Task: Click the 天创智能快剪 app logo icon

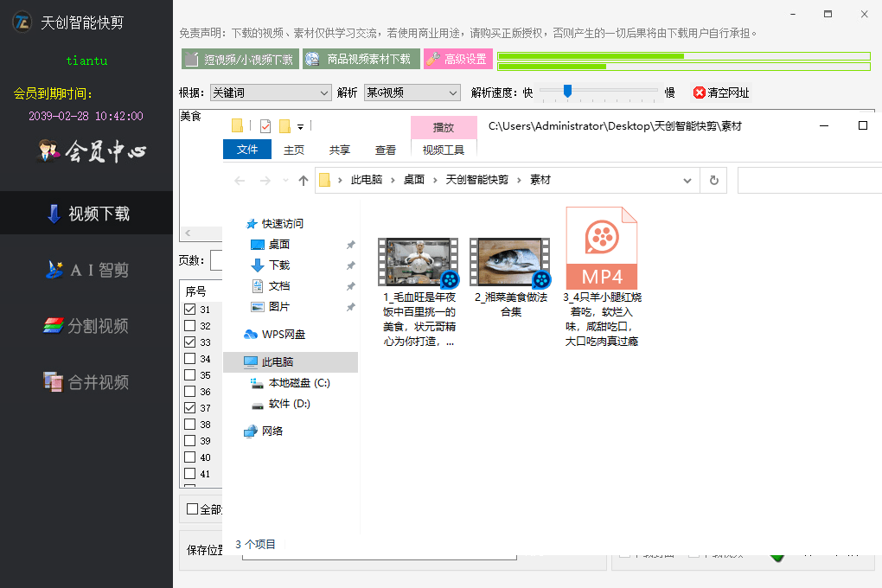Action: [22, 22]
